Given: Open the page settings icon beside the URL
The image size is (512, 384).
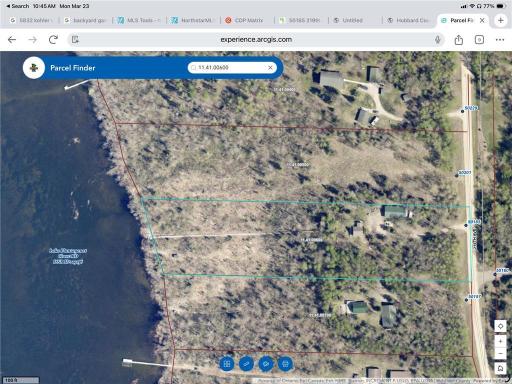Looking at the screenshot, I should 75,40.
